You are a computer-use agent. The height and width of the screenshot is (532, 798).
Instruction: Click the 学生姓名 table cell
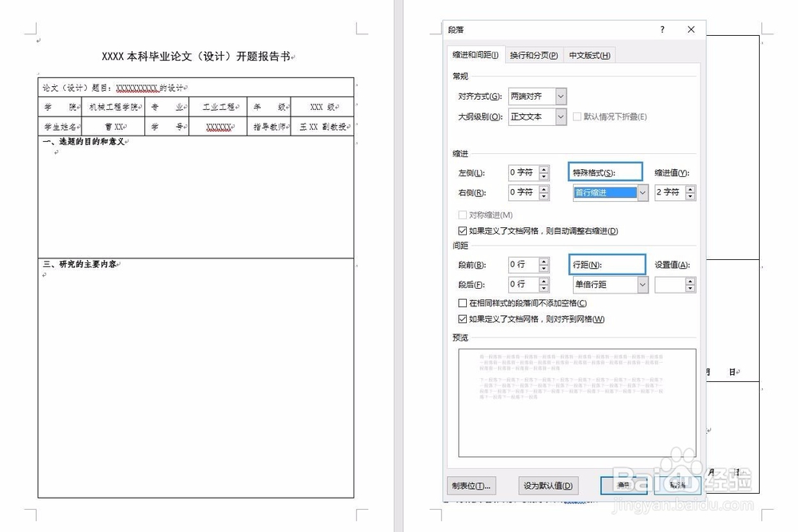coord(60,127)
